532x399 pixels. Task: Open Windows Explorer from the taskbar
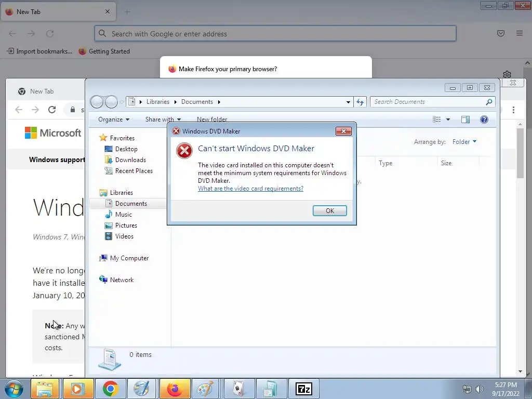pos(45,389)
